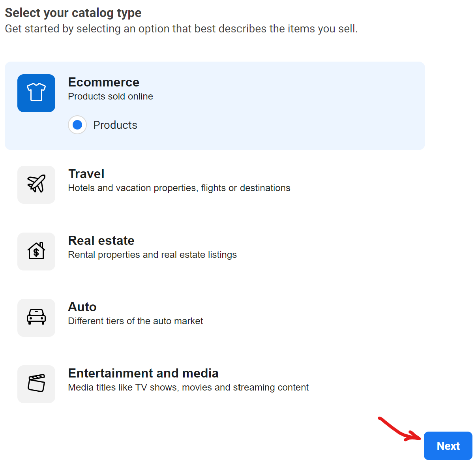
Task: Click the Ecommerce t-shirt icon
Action: tap(36, 93)
